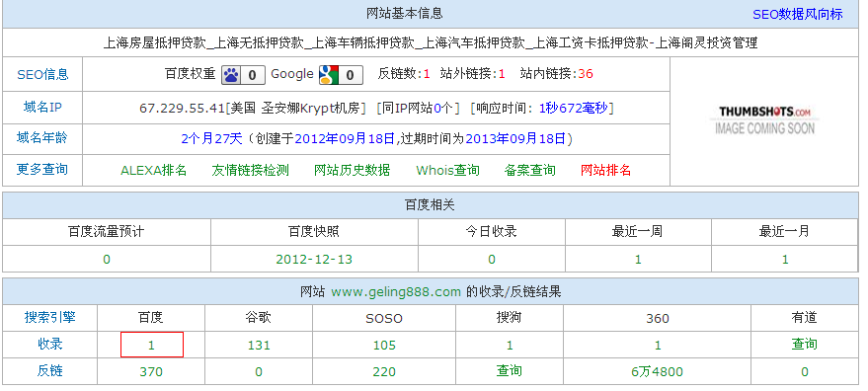
Task: Click domain age 2个月27天
Action: (212, 138)
